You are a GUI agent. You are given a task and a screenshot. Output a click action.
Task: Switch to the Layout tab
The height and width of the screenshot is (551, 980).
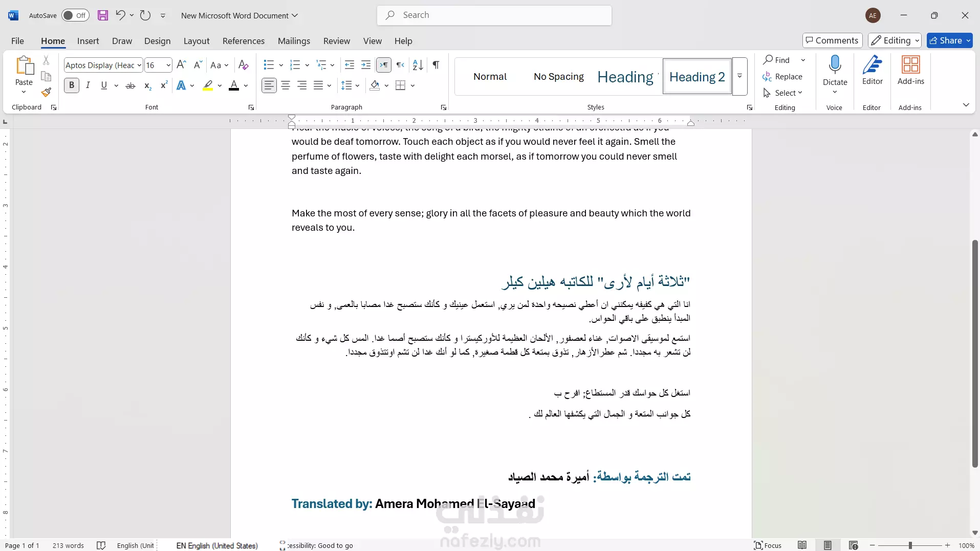pyautogui.click(x=197, y=41)
